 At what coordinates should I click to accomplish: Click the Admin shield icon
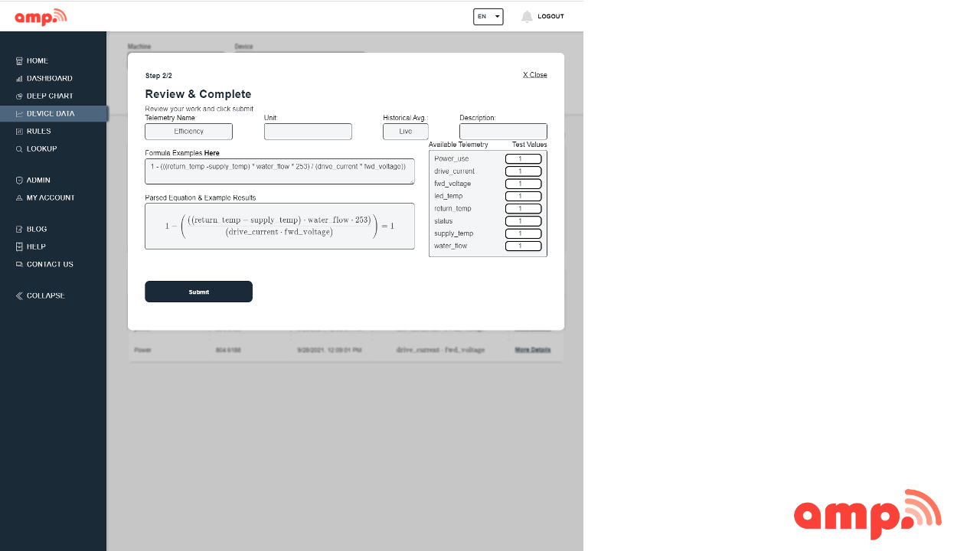pyautogui.click(x=19, y=181)
